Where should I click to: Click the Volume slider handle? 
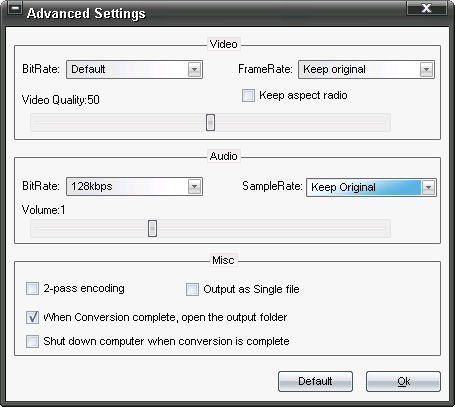click(x=152, y=228)
